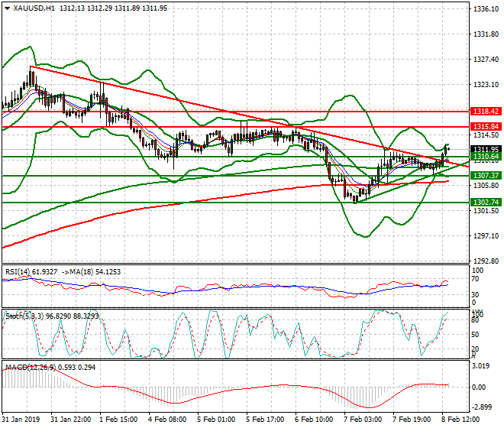504x428 pixels.
Task: Select the green 1307.37 support level tag
Action: point(486,176)
